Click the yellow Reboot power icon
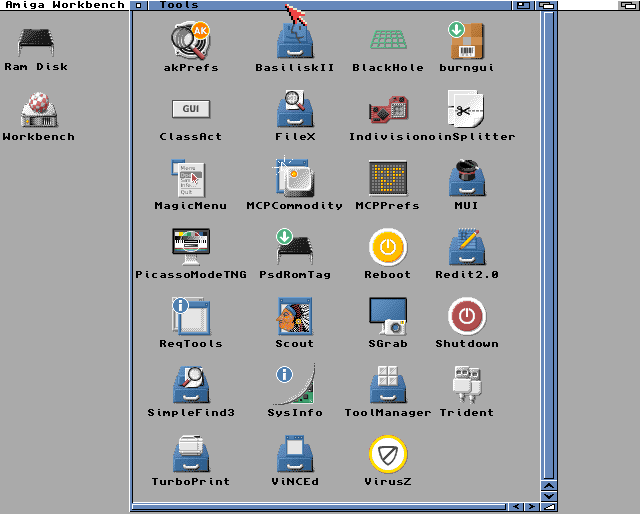640x514 pixels. click(x=387, y=247)
